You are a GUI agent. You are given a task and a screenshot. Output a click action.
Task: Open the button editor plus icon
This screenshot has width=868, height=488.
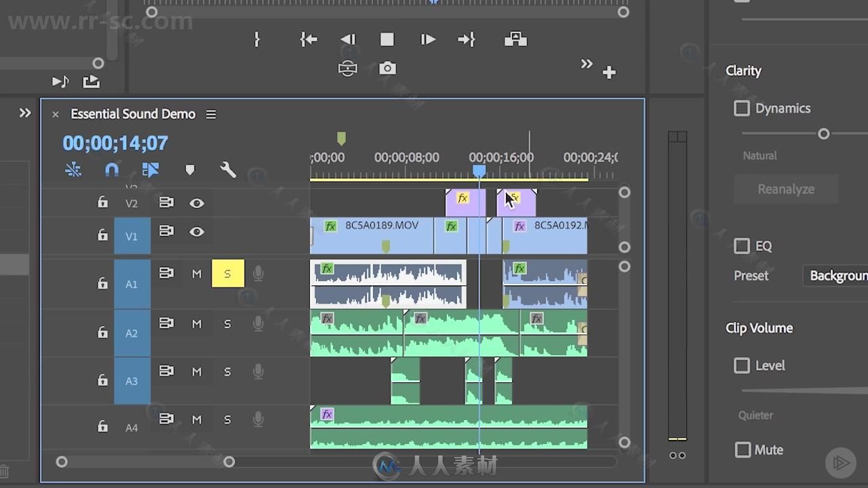[609, 73]
